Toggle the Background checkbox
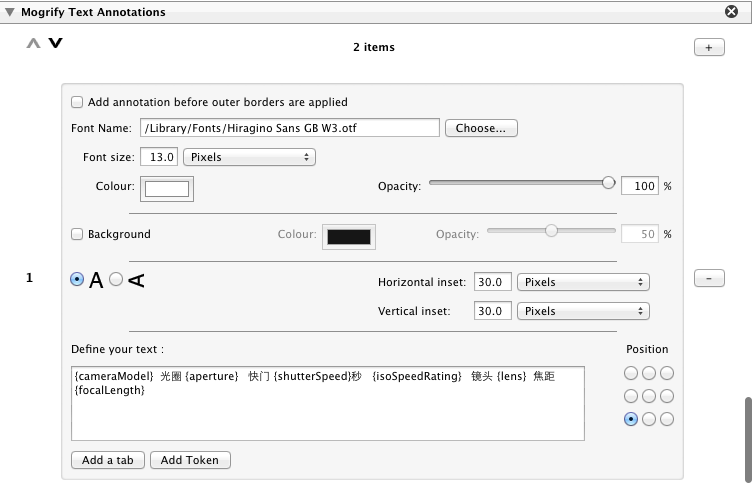The image size is (754, 489). (x=77, y=234)
